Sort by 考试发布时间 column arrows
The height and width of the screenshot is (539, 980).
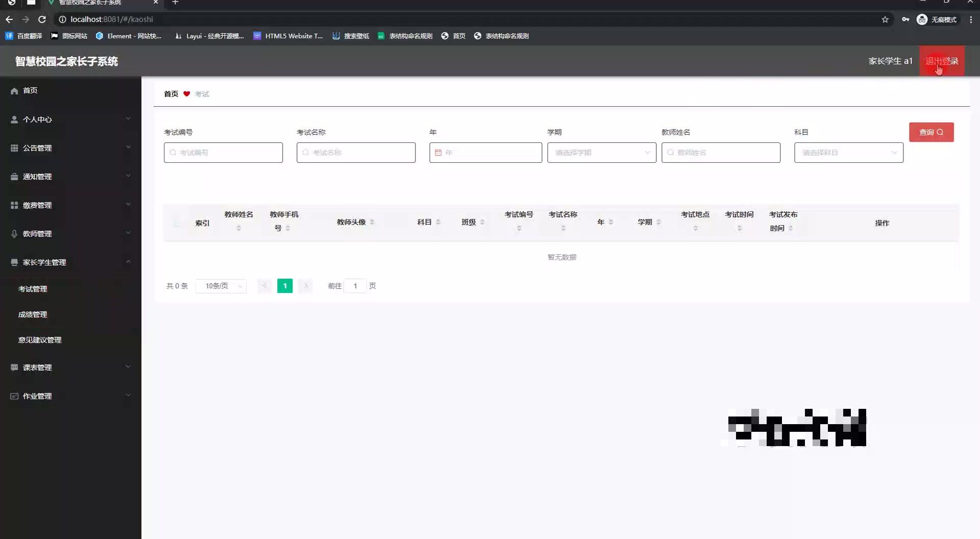click(791, 228)
